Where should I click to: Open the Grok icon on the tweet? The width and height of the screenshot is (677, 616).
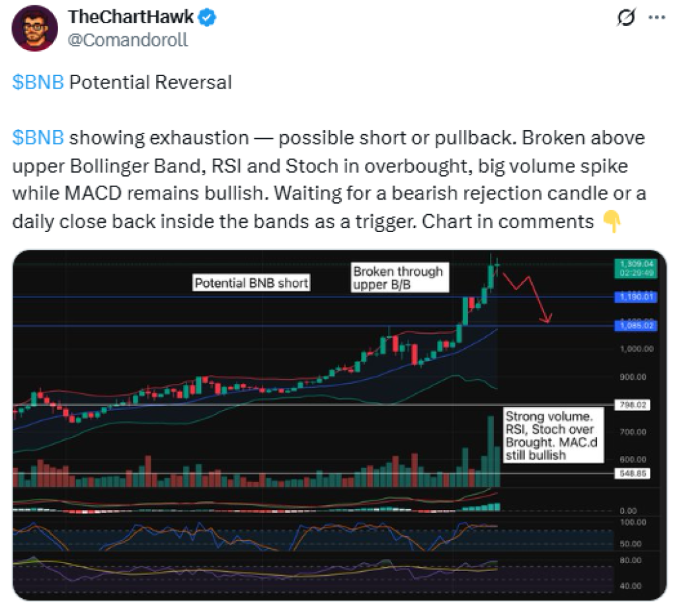[625, 19]
